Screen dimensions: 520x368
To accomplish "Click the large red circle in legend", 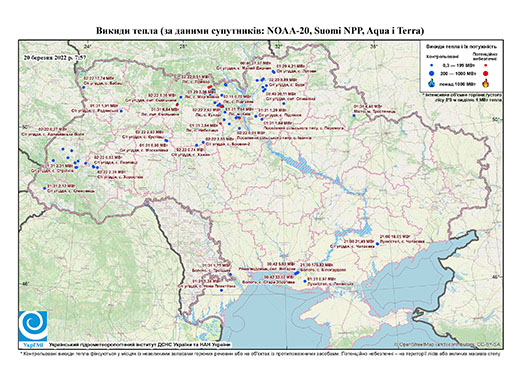I will click(485, 73).
